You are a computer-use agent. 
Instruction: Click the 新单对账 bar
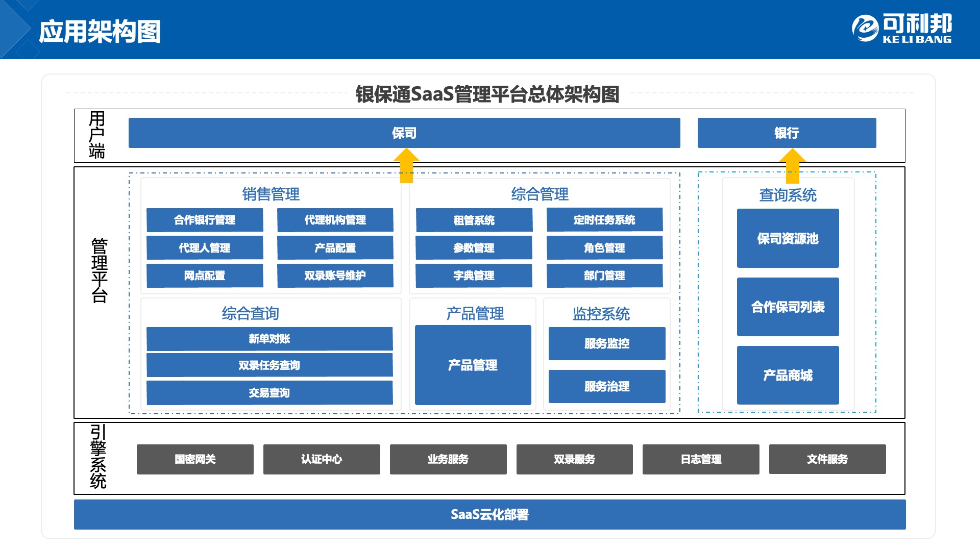pyautogui.click(x=269, y=339)
